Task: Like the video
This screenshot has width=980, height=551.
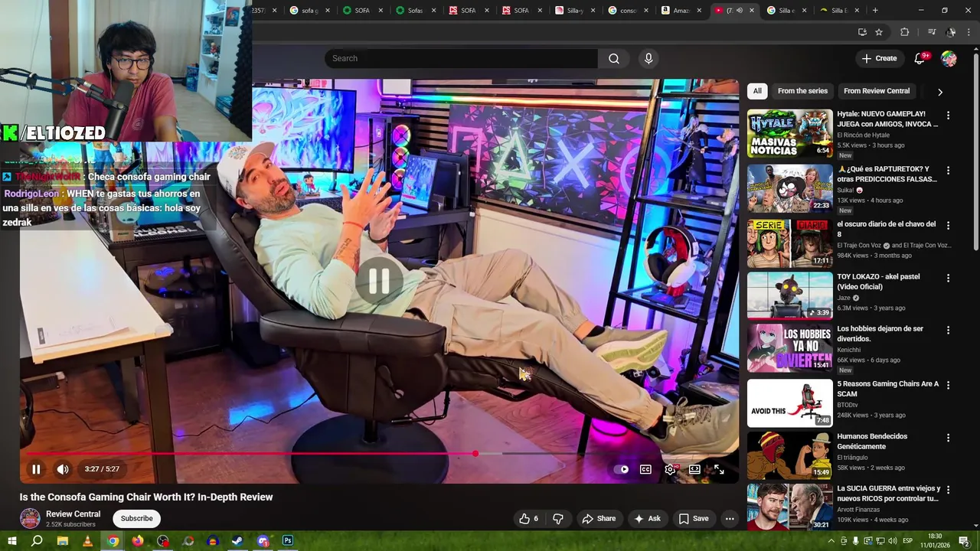Action: point(528,518)
